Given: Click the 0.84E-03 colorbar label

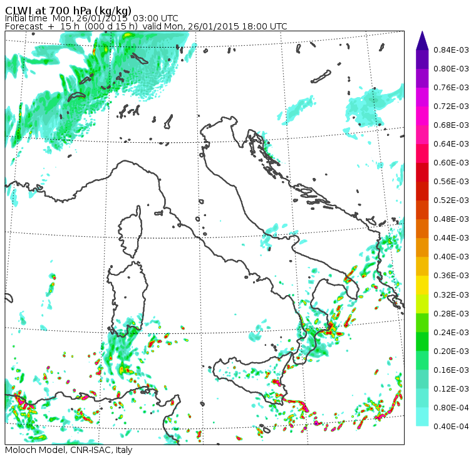Looking at the screenshot, I should 451,50.
